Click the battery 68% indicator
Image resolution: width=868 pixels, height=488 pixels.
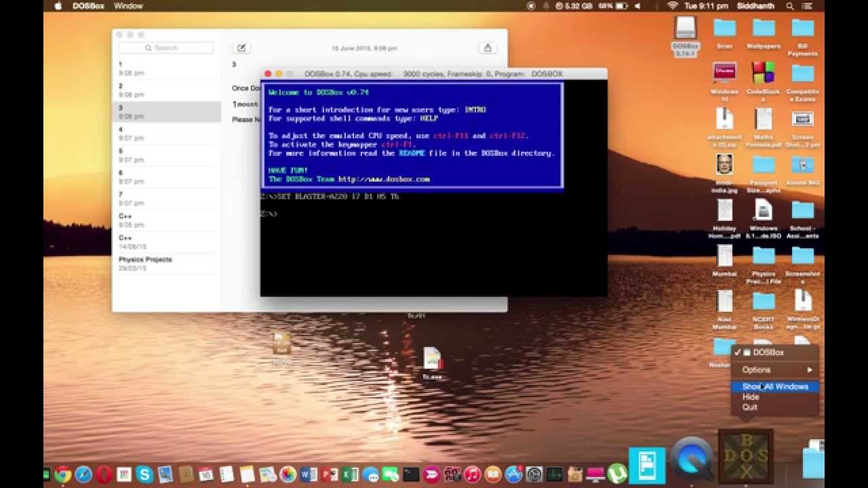point(612,5)
